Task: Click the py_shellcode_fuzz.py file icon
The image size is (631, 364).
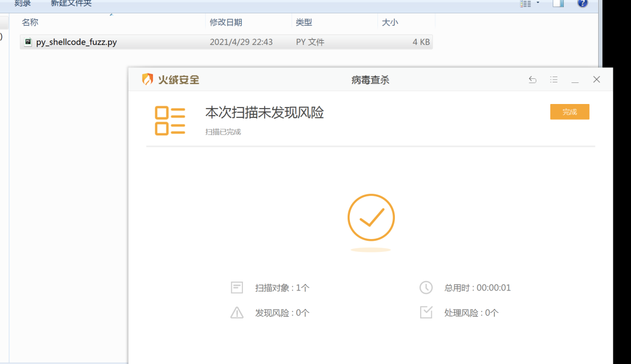Action: (x=28, y=41)
